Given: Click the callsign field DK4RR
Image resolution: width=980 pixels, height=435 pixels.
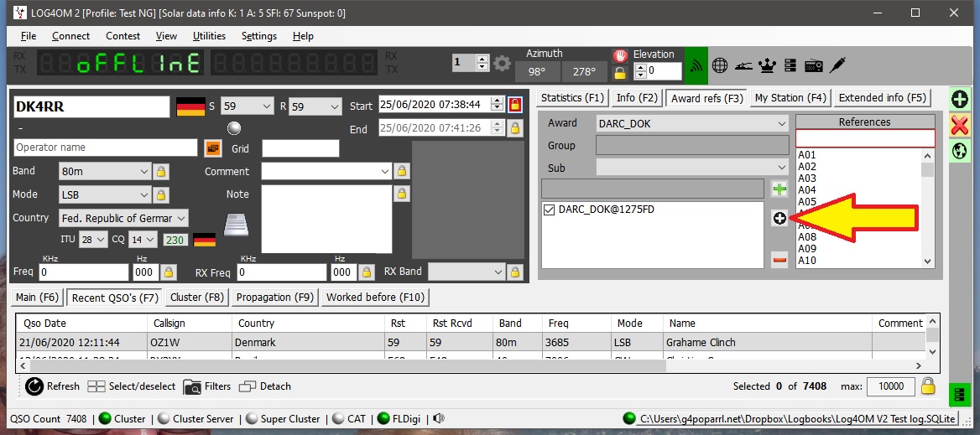Looking at the screenshot, I should 91,106.
